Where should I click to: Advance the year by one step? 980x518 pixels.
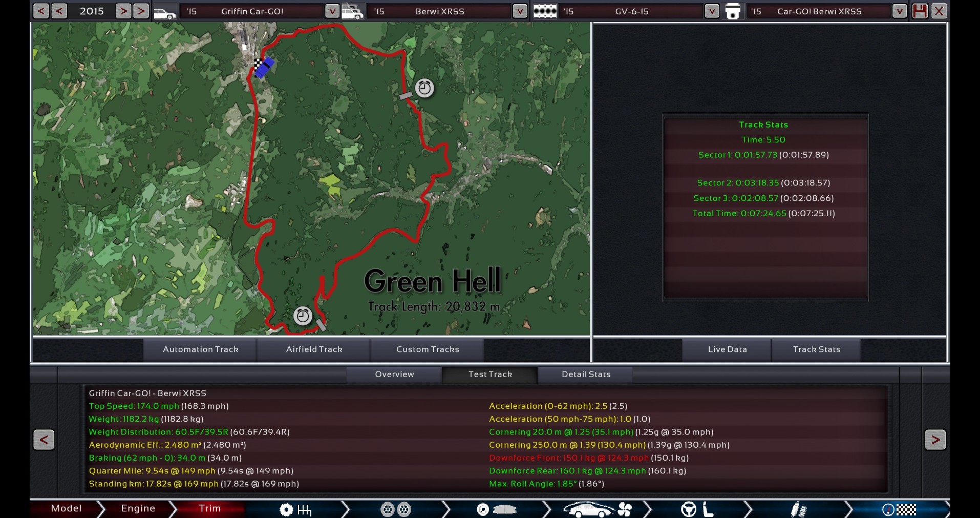pyautogui.click(x=123, y=11)
